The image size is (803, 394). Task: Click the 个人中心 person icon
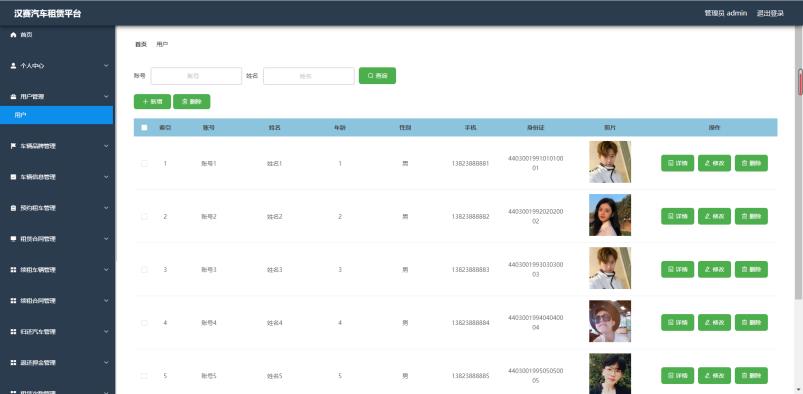[14, 66]
